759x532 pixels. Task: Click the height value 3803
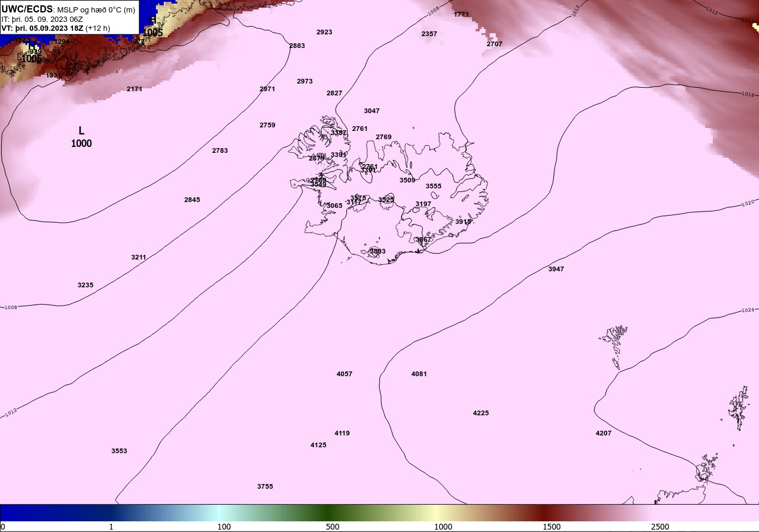[378, 251]
